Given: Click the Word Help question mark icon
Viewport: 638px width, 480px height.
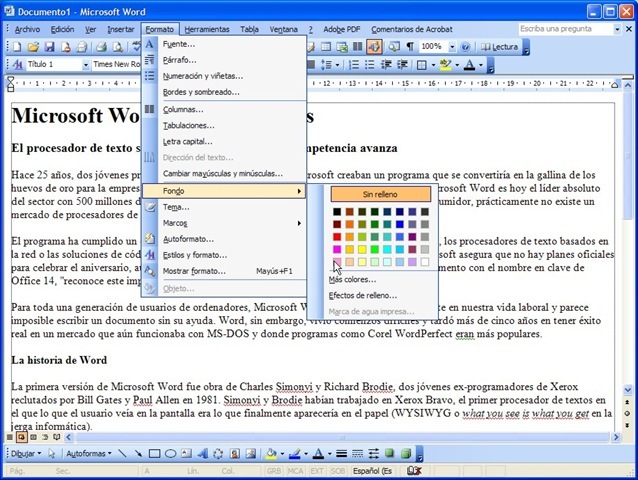Looking at the screenshot, I should 465,47.
